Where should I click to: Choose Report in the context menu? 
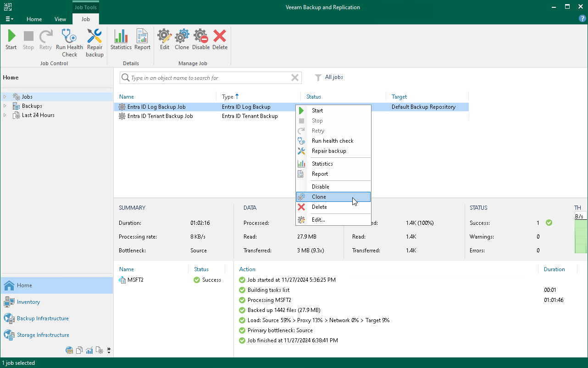tap(333, 174)
